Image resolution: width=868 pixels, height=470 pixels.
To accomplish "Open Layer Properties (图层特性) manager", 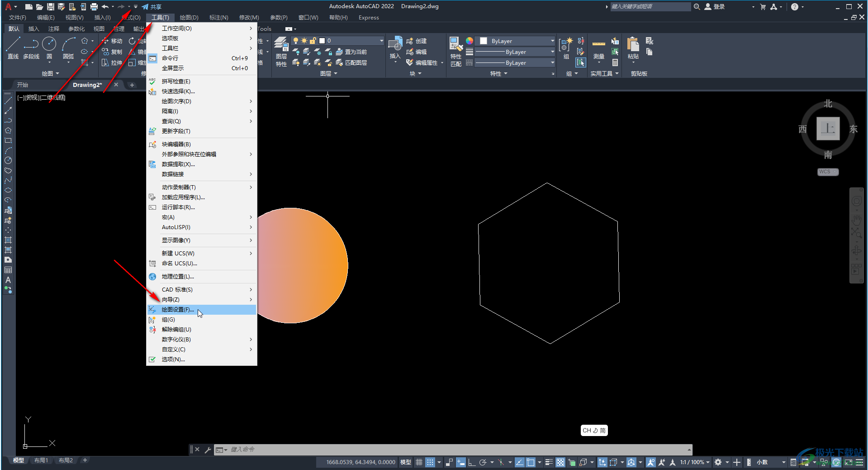I will click(281, 52).
